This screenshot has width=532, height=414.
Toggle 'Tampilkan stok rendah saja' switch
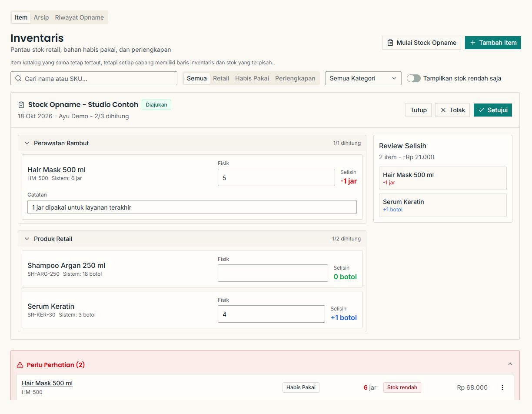coord(414,78)
